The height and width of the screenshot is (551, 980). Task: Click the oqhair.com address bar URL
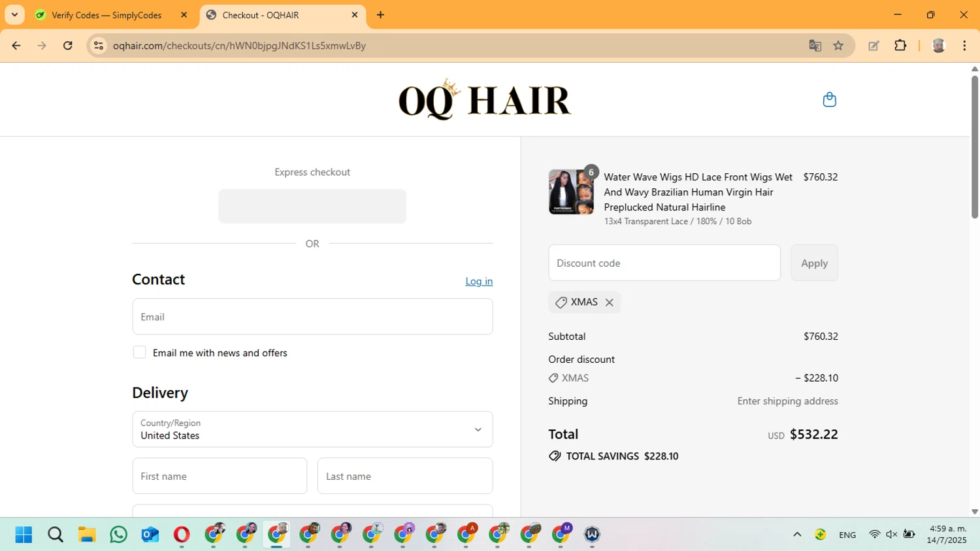239,46
